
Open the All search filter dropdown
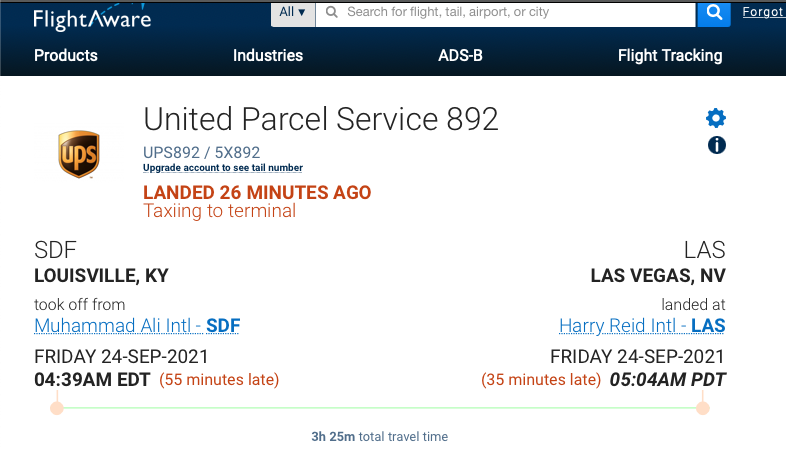click(x=293, y=13)
